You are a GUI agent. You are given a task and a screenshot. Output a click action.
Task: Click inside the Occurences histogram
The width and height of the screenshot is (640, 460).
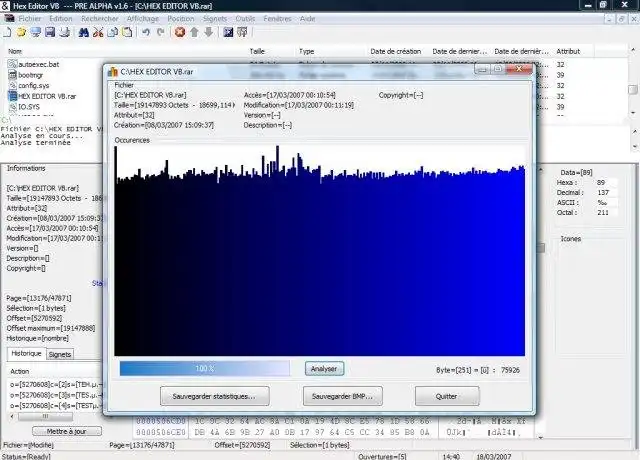tap(320, 251)
